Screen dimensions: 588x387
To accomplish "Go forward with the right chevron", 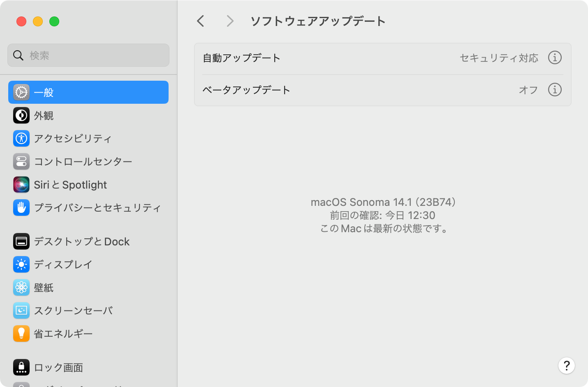I will (x=230, y=21).
